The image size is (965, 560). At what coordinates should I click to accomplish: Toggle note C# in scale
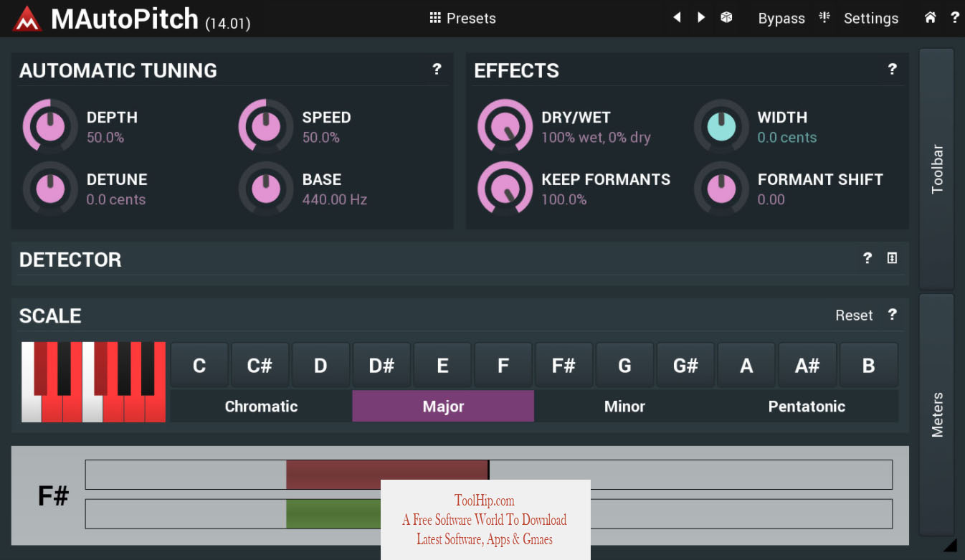tap(260, 366)
